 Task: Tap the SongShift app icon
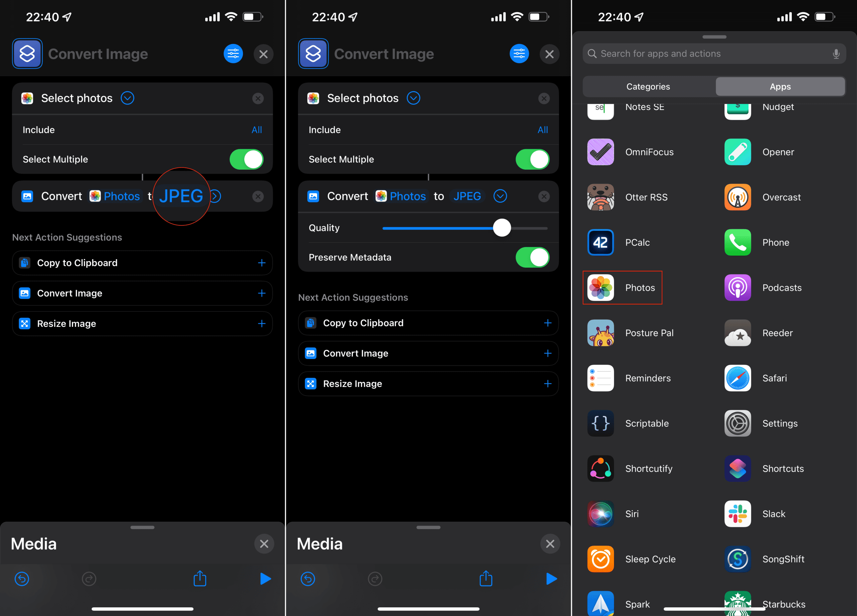click(x=737, y=559)
